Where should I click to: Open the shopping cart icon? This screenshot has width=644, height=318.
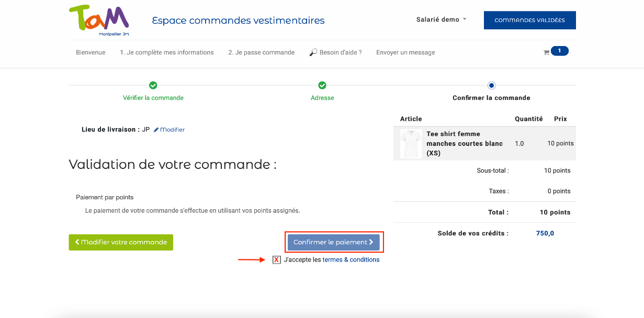coord(546,52)
